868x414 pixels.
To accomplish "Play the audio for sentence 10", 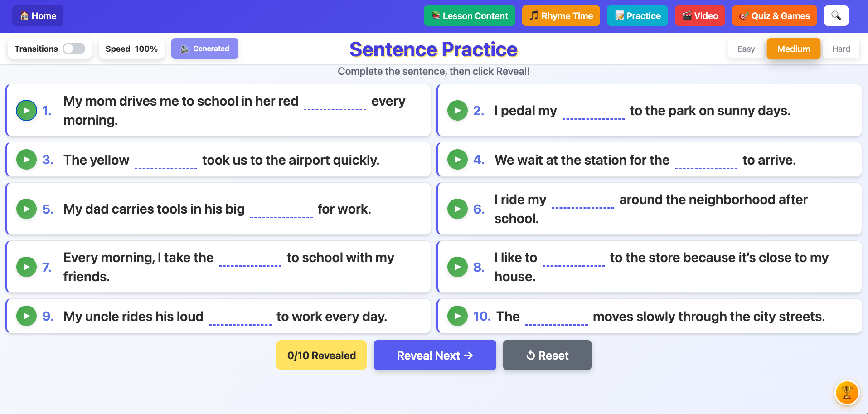I will pos(457,316).
